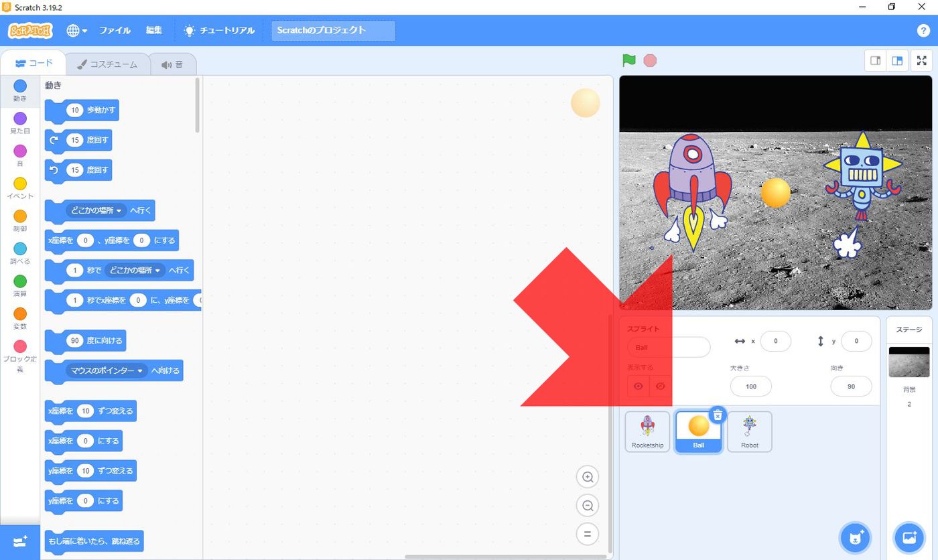The width and height of the screenshot is (938, 560).
Task: Select the イベント block category
Action: tap(20, 188)
